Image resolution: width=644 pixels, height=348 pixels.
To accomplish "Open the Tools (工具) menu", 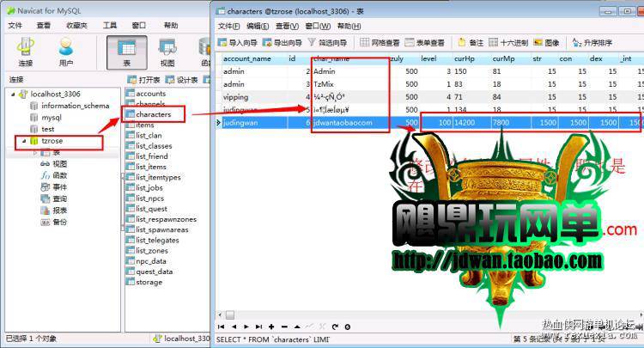I will point(110,25).
